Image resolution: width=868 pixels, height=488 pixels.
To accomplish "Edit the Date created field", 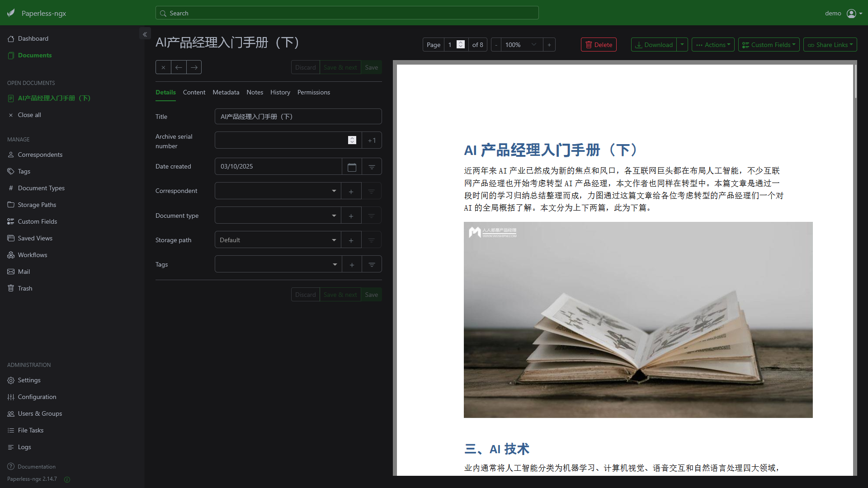I will (x=278, y=167).
